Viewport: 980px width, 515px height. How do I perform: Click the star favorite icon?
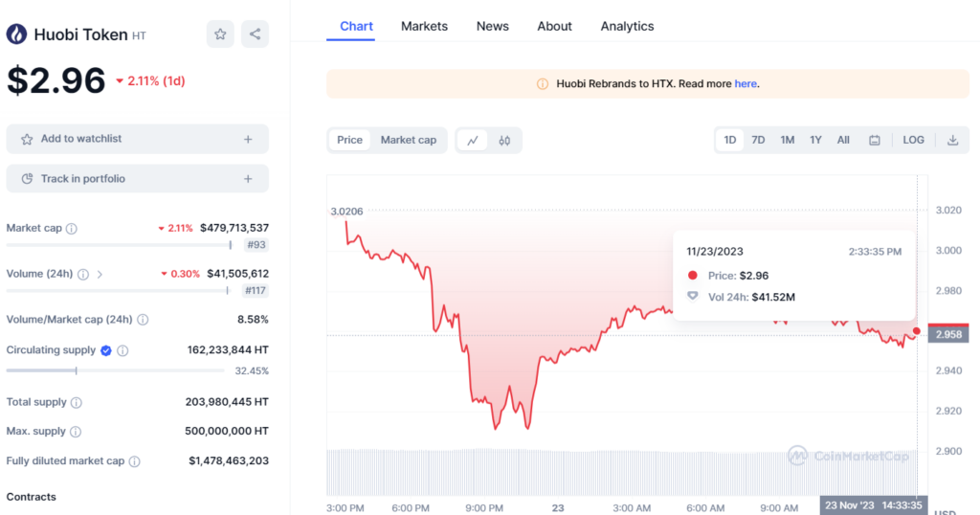(x=220, y=34)
